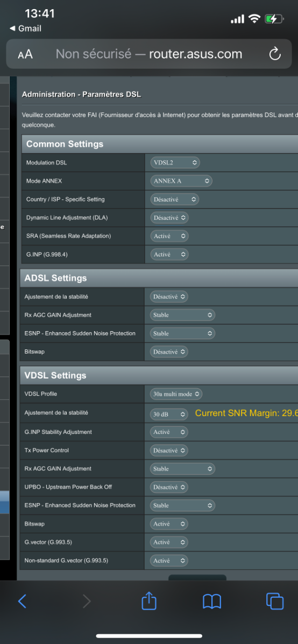298x644 pixels.
Task: Open the Safari tabs overview icon
Action: (x=274, y=602)
